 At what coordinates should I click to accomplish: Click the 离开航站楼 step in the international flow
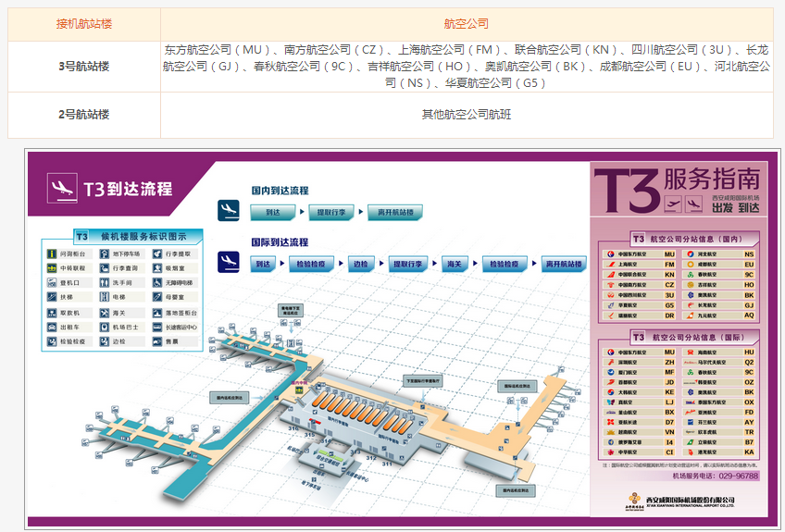[x=564, y=264]
